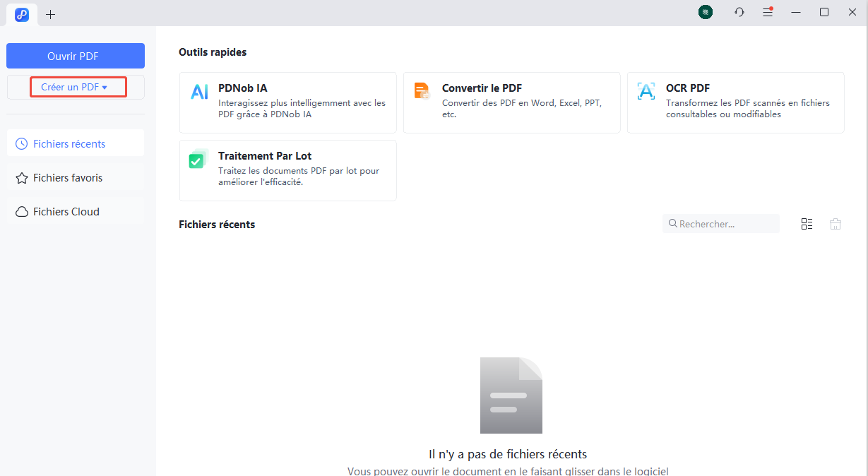Click the Rechercher search field

[x=720, y=223]
